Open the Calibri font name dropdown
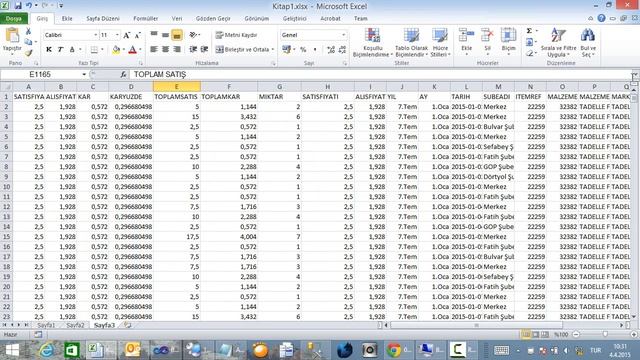Screen dimensions: 640x360 [x=96, y=35]
